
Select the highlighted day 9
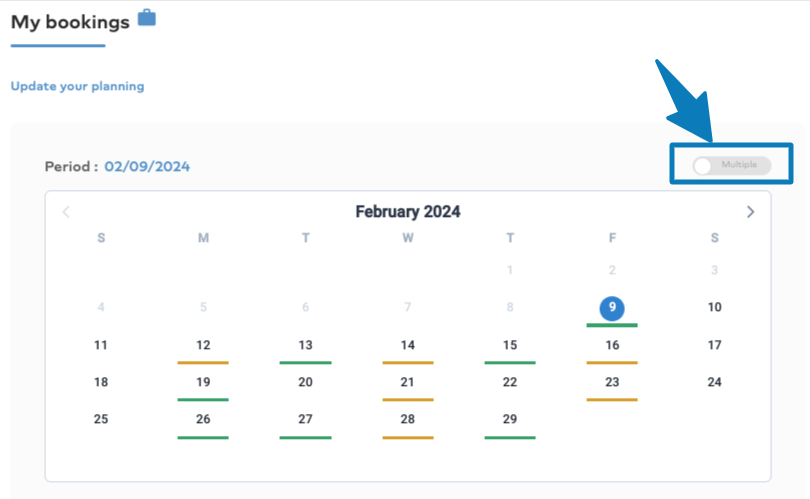point(612,308)
